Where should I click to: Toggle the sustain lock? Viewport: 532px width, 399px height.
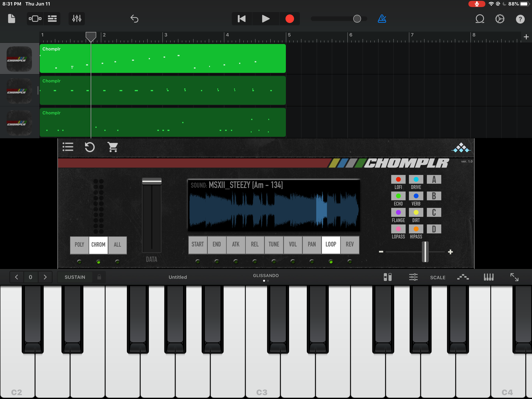point(99,277)
